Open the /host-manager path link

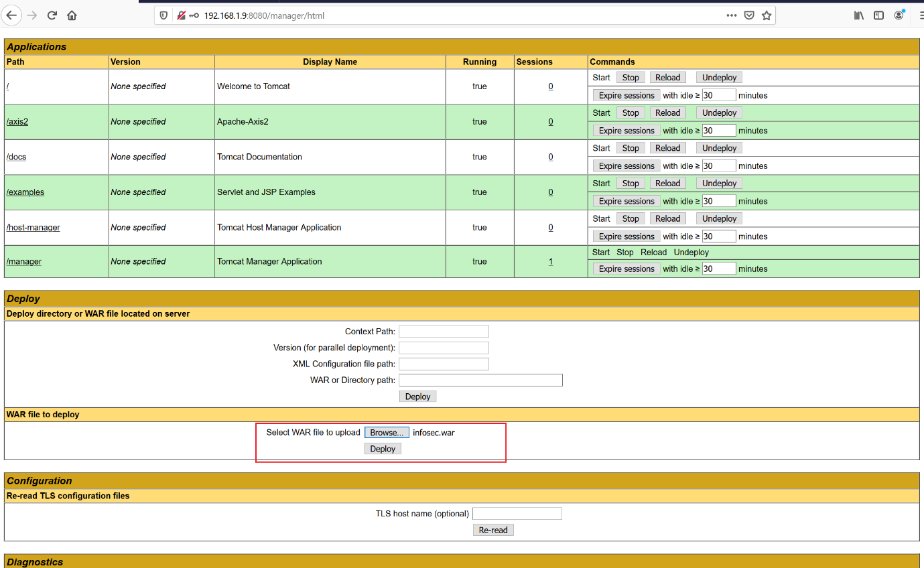tap(33, 228)
